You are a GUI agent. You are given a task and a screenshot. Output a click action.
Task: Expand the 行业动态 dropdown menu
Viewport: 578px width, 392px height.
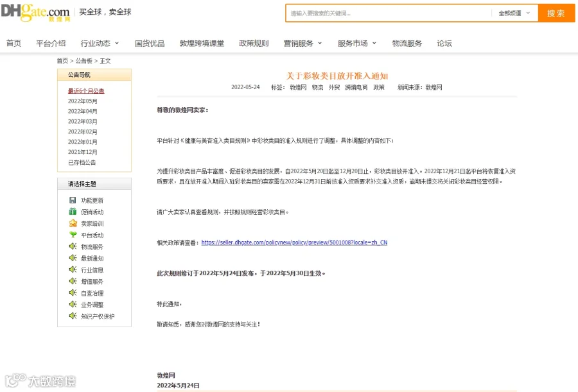point(100,43)
